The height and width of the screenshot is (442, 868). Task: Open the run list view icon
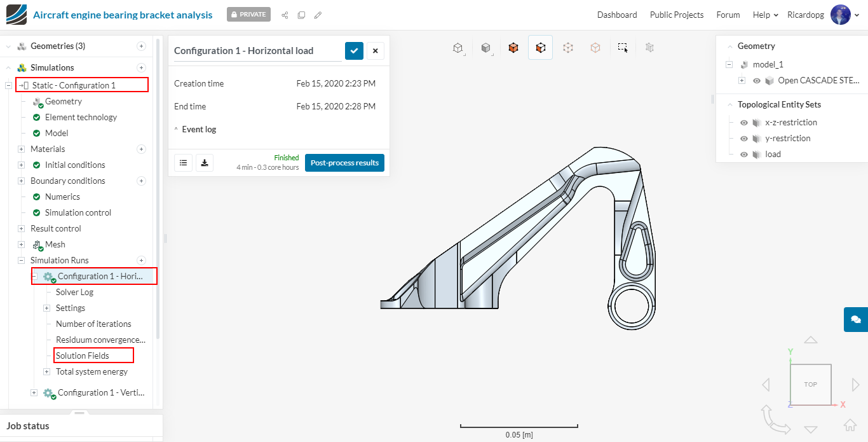coord(183,163)
